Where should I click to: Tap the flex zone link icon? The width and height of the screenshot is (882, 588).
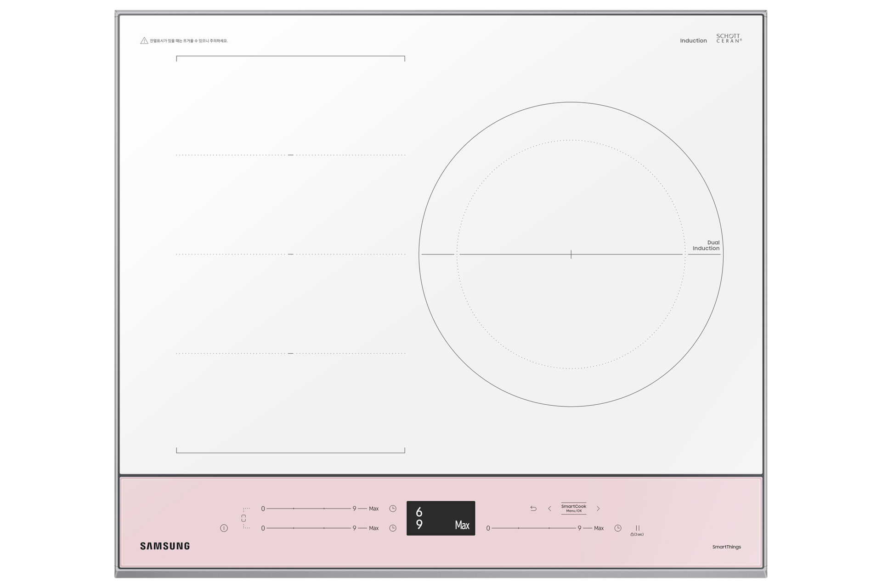(244, 518)
